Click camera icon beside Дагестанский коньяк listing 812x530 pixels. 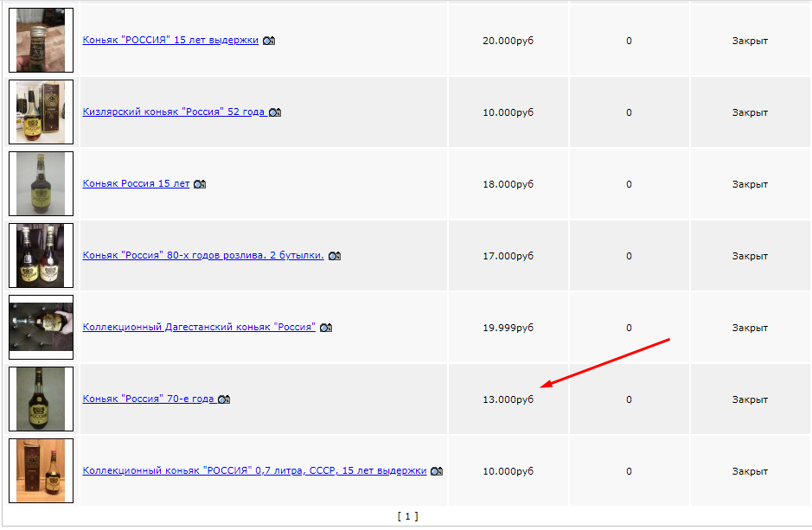coord(326,328)
